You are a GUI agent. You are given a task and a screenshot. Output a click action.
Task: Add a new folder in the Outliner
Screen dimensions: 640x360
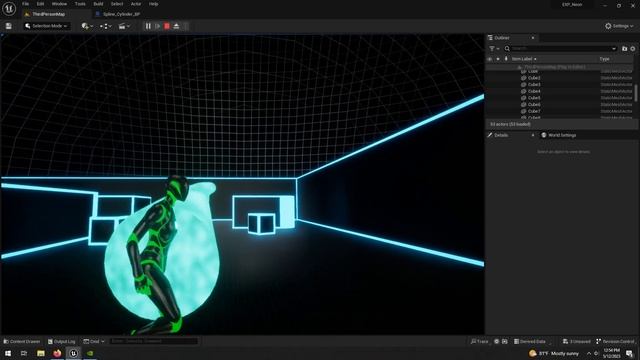pos(624,49)
